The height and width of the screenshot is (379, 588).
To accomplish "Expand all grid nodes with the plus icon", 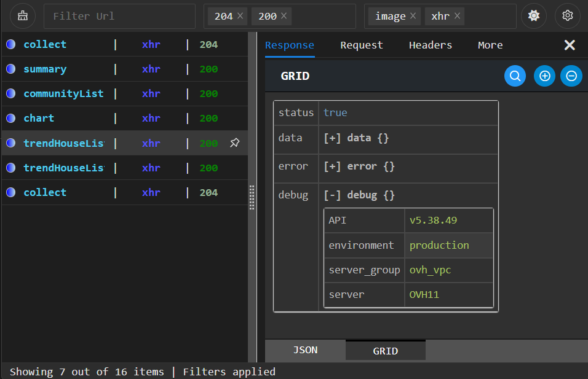I will (x=544, y=76).
